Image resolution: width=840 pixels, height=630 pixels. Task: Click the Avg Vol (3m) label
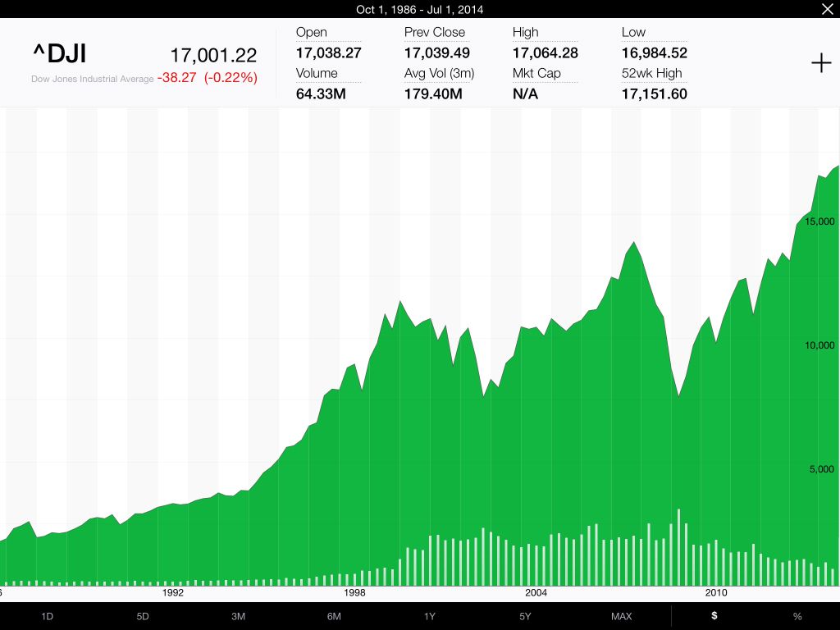[440, 73]
